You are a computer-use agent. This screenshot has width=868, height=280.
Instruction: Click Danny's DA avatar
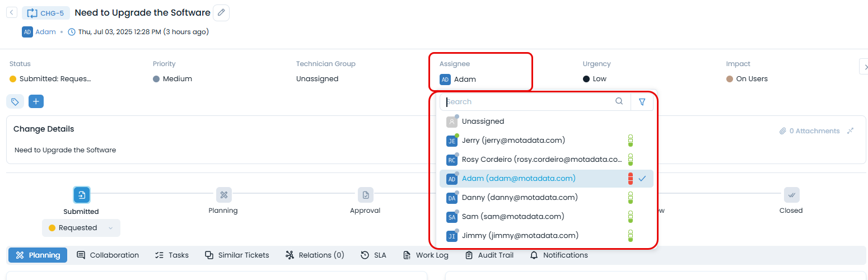(452, 198)
